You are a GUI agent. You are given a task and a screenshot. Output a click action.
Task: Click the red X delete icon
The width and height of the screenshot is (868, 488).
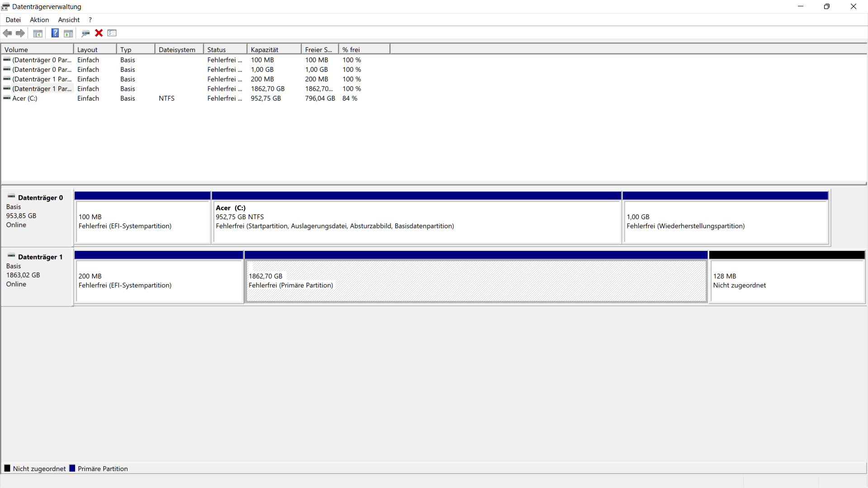99,33
